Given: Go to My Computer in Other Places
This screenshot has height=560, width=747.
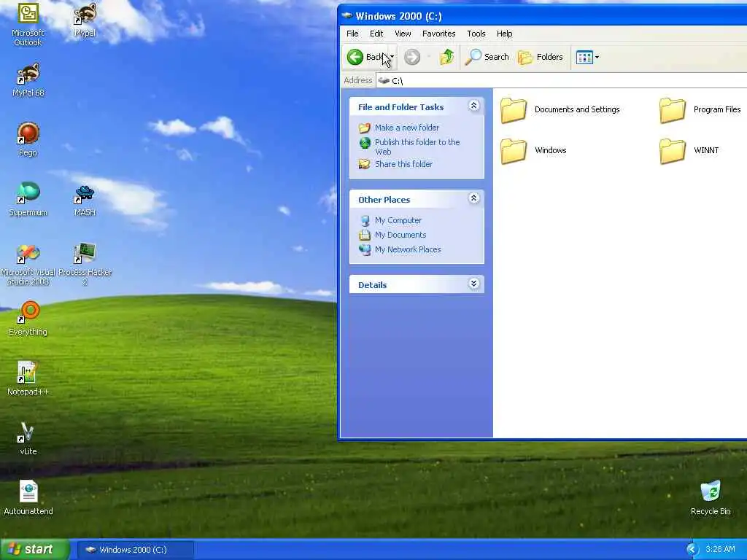Looking at the screenshot, I should (x=398, y=220).
